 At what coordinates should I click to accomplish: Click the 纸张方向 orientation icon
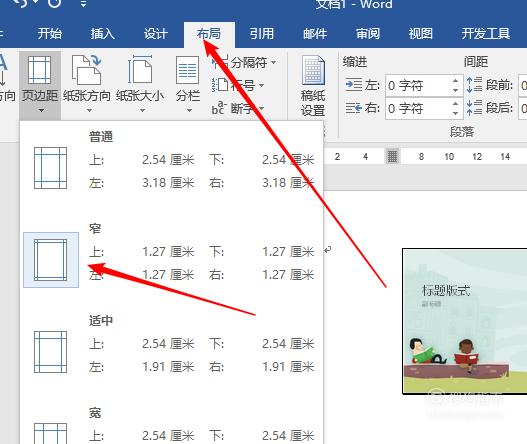point(87,70)
